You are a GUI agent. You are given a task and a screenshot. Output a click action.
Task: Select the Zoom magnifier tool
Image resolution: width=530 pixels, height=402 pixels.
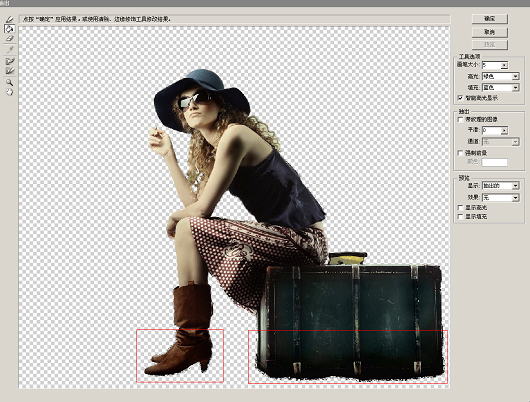10,82
